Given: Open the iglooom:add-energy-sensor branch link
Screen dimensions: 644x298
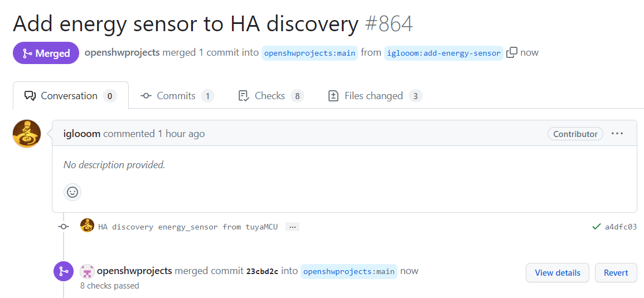Looking at the screenshot, I should click(x=444, y=53).
